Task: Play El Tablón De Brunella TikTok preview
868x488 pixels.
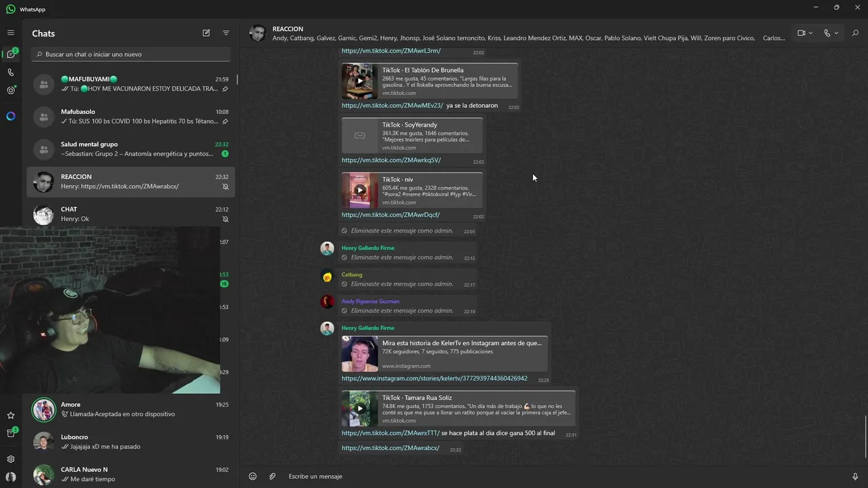Action: (x=360, y=81)
